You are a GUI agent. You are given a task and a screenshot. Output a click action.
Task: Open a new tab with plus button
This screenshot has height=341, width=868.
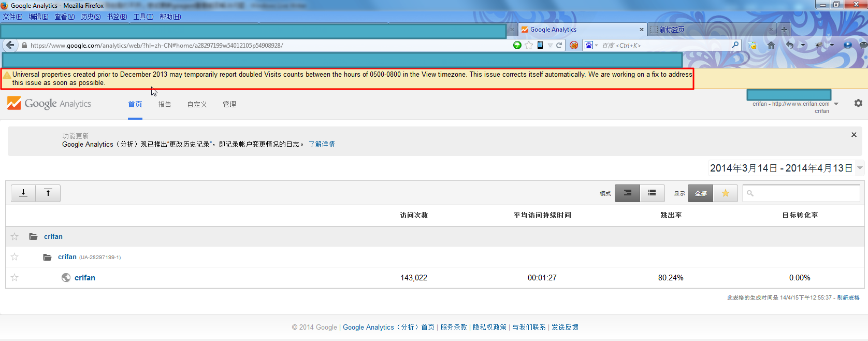pos(784,30)
